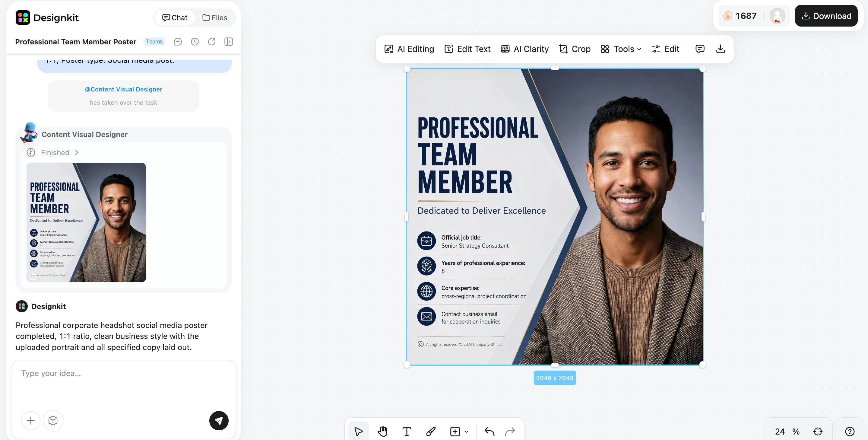Expand the add element dropdown arrow

click(467, 432)
